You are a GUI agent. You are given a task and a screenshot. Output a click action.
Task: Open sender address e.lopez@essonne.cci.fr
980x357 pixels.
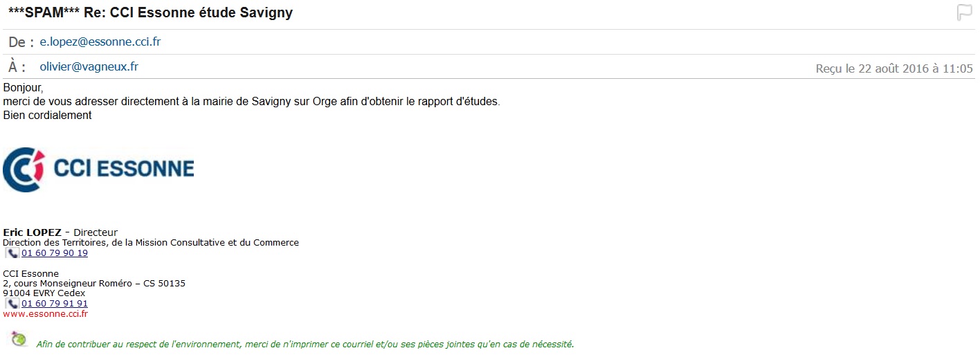click(x=100, y=42)
